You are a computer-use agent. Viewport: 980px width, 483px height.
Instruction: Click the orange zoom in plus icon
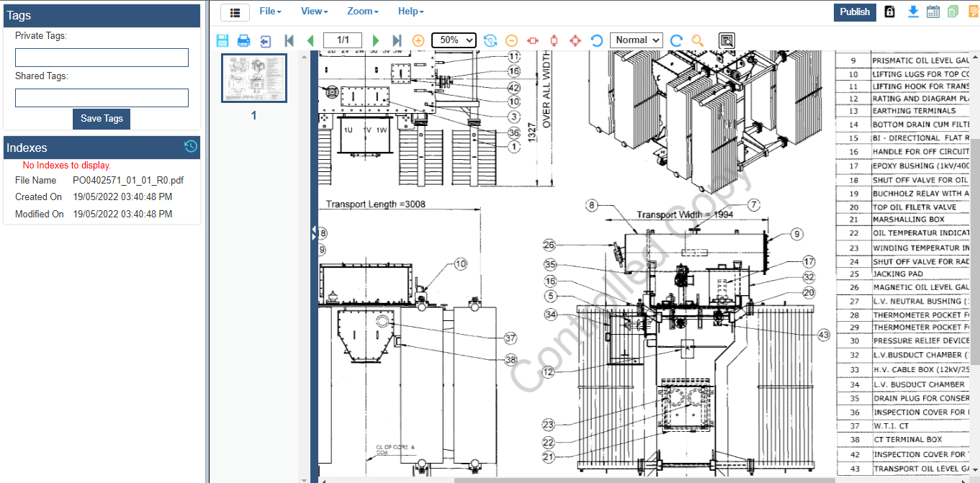tap(418, 40)
